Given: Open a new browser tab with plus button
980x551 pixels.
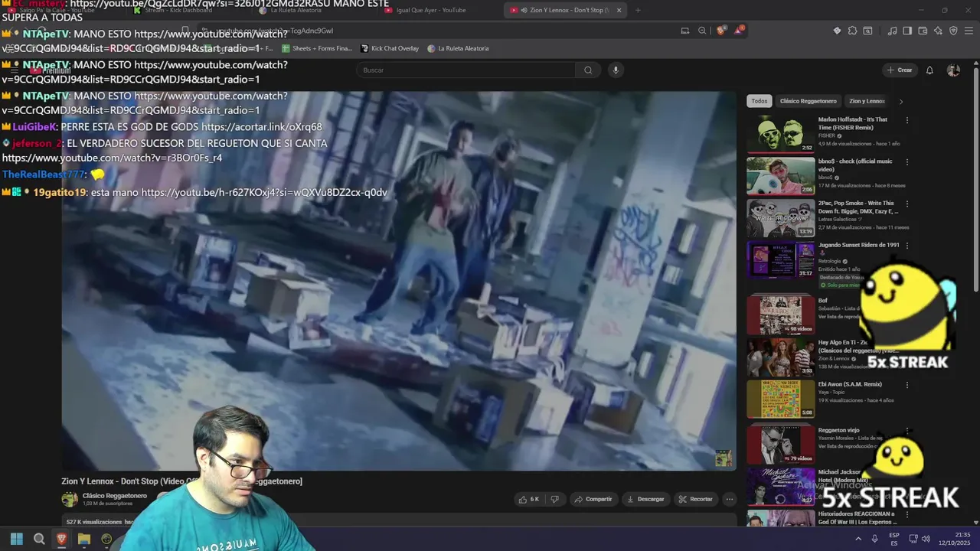Looking at the screenshot, I should (x=638, y=10).
